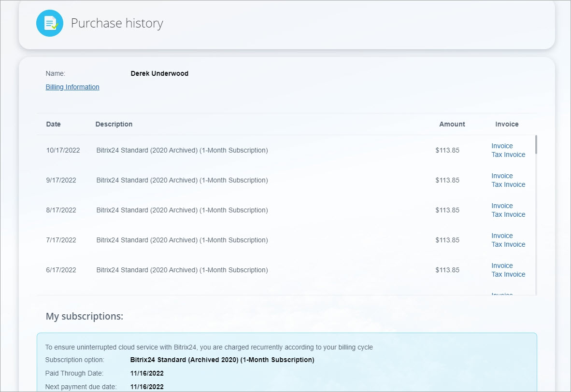Click the Subscription option: label
This screenshot has width=571, height=392.
pos(75,360)
